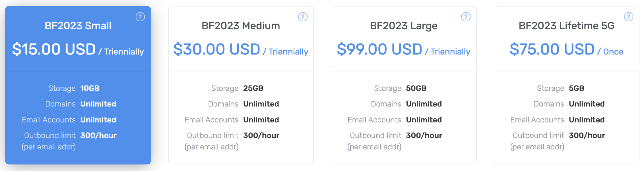The image size is (644, 171).
Task: Select the BF2023 Medium plan title
Action: (x=241, y=26)
